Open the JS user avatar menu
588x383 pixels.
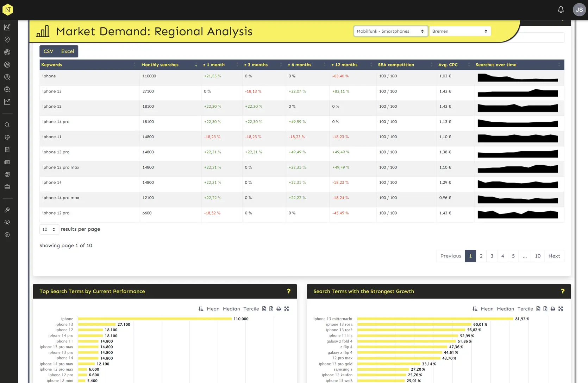click(579, 10)
